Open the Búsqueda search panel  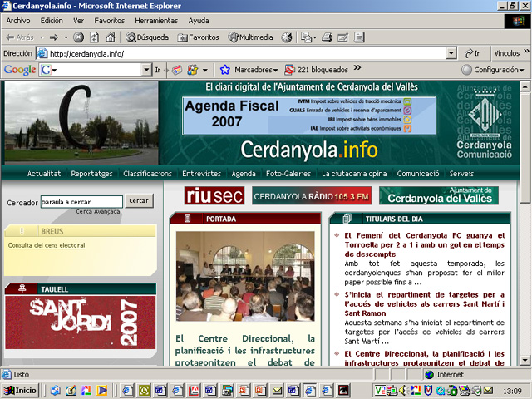[x=147, y=37]
